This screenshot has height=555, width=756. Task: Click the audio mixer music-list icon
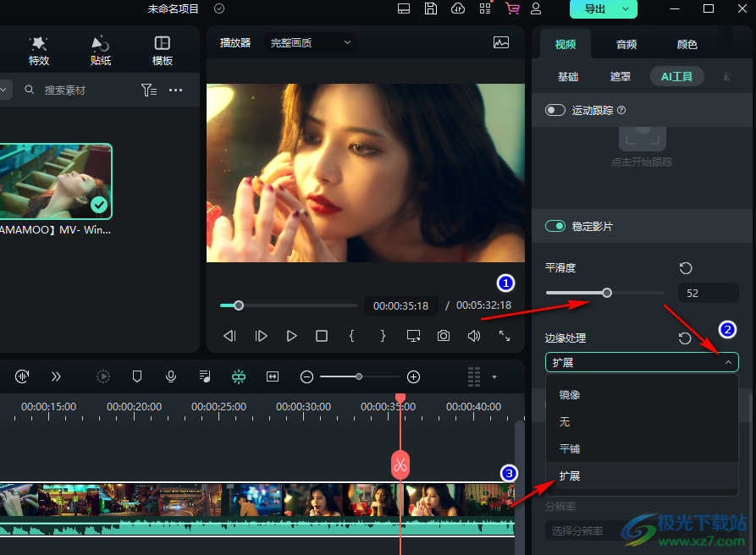coord(205,376)
